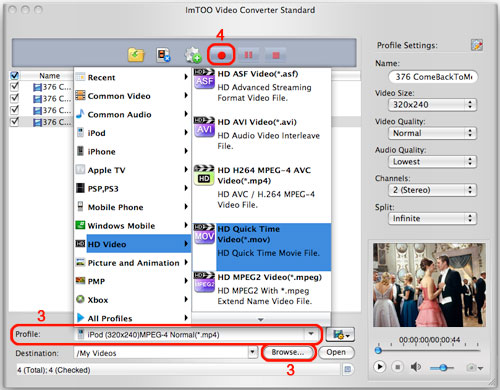
Task: Select HD MPEG2 Video format icon
Action: (204, 282)
